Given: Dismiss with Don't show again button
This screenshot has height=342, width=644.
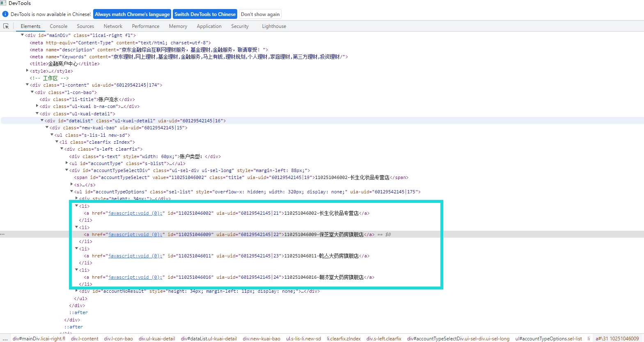Looking at the screenshot, I should 260,14.
